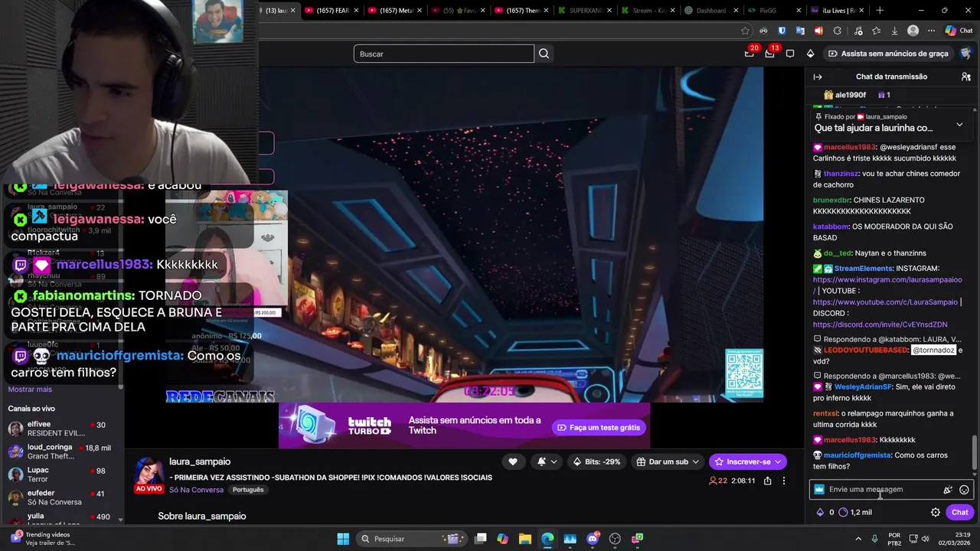Open the whispers speech bubble icon

(x=790, y=54)
